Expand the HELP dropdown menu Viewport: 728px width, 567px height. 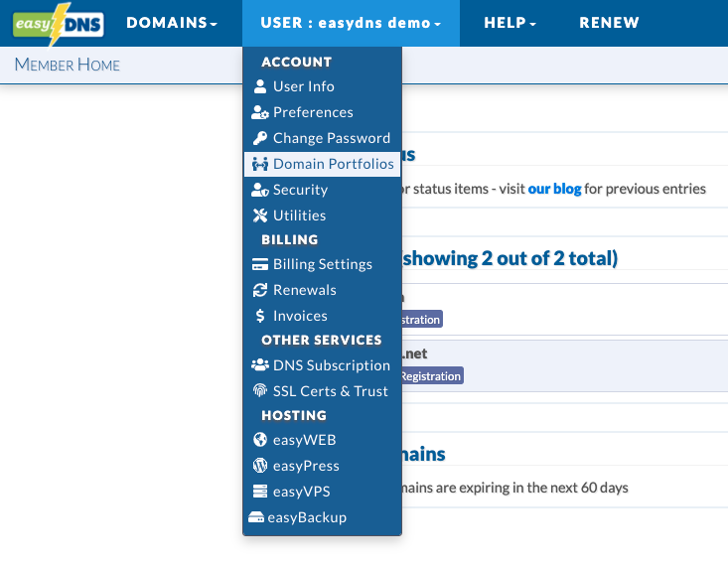[x=510, y=23]
